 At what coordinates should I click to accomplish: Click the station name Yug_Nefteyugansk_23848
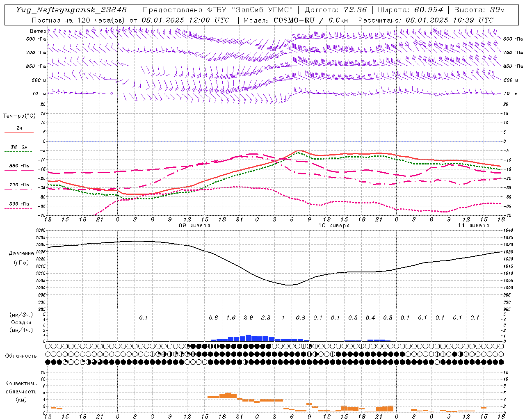(x=71, y=10)
